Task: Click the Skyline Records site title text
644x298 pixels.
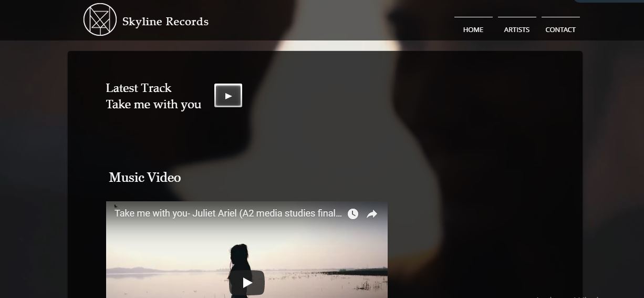Action: coord(165,22)
